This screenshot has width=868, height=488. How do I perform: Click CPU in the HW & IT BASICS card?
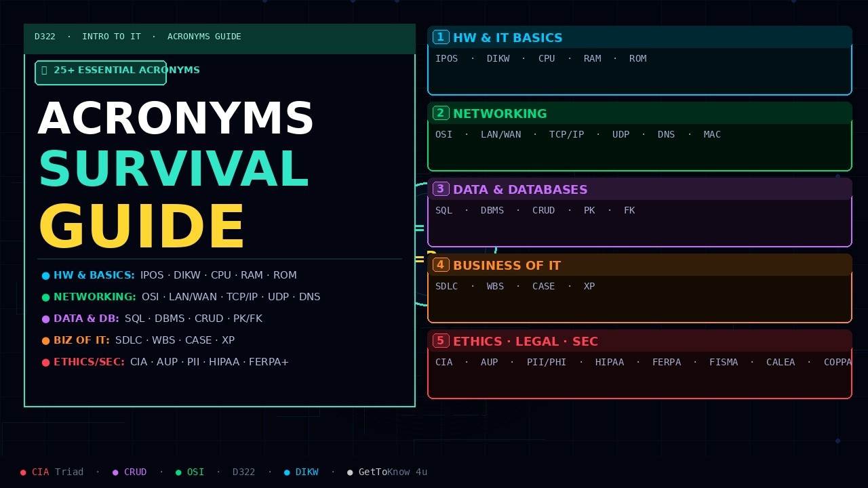pos(547,59)
